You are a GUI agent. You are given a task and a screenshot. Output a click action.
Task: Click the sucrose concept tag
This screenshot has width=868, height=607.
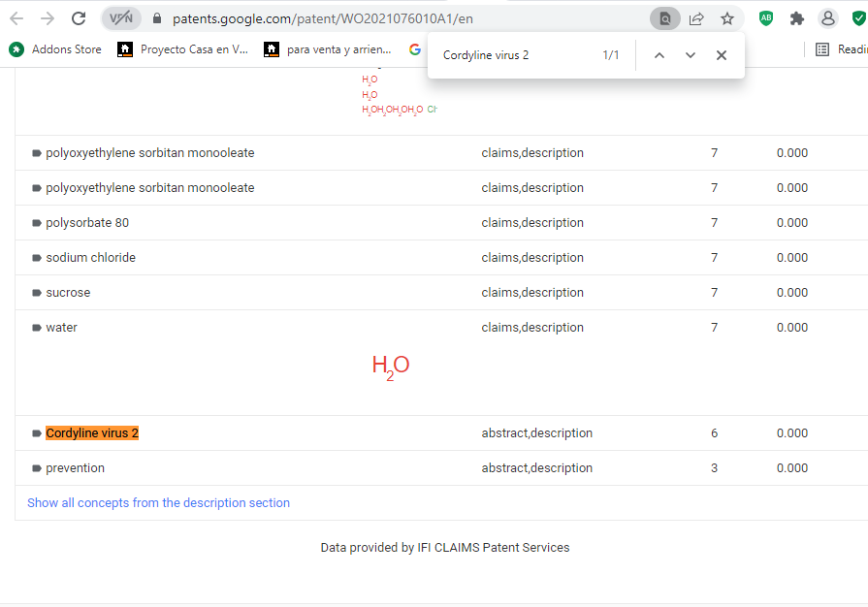(68, 293)
